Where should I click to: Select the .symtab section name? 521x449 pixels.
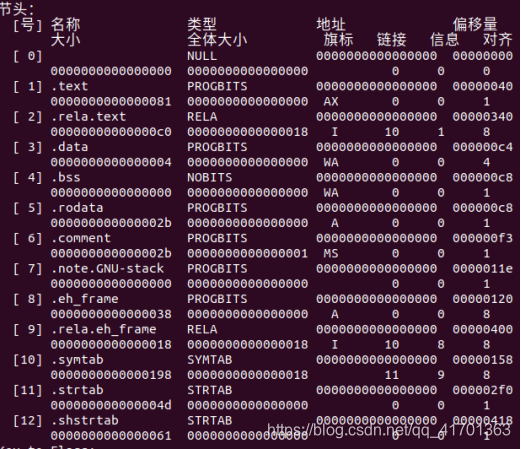click(77, 360)
